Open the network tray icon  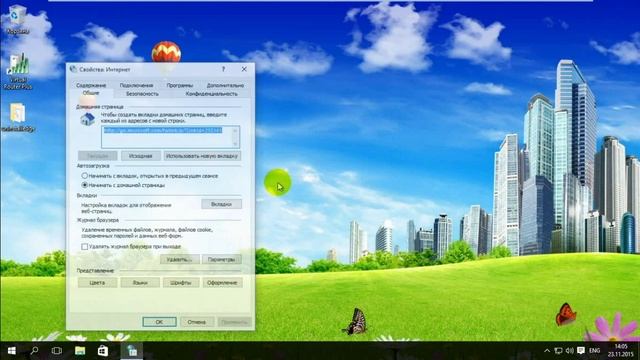(x=558, y=351)
